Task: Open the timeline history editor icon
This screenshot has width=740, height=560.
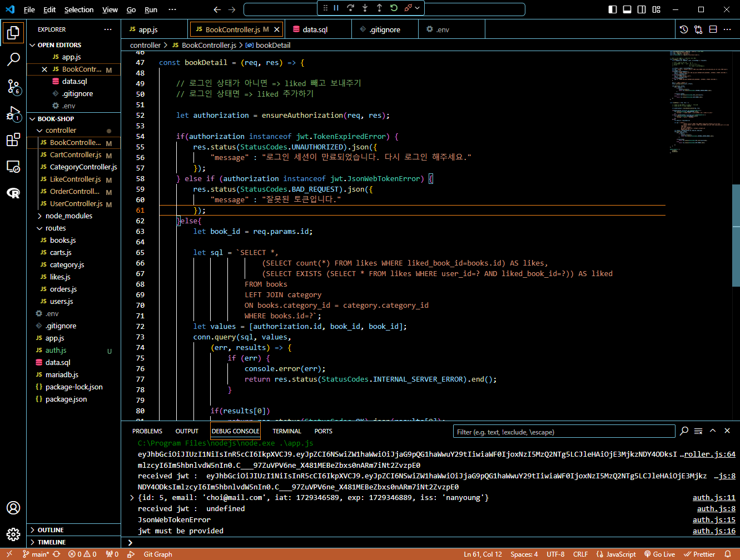Action: coord(684,29)
